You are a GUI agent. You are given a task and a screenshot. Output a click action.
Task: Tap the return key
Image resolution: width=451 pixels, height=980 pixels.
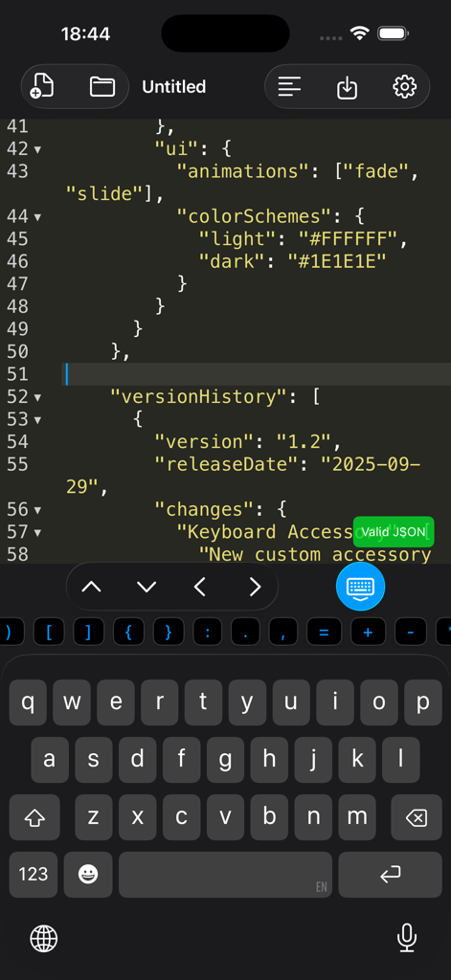point(391,875)
